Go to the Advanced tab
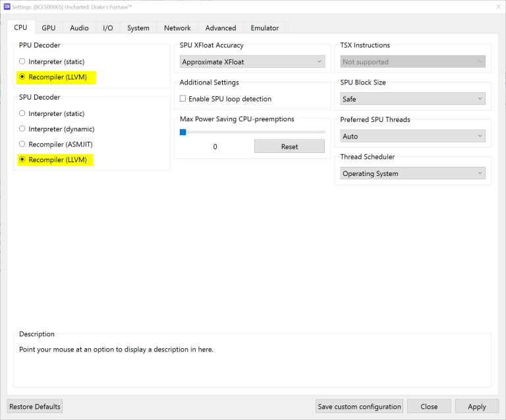 pyautogui.click(x=221, y=28)
